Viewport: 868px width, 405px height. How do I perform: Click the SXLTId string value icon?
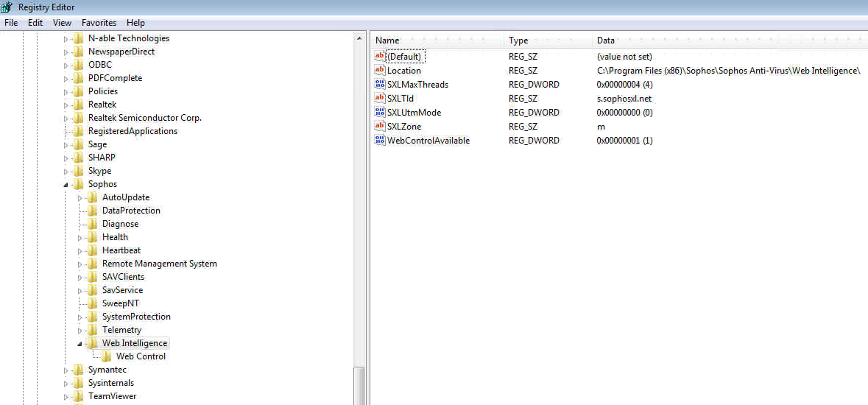coord(380,98)
